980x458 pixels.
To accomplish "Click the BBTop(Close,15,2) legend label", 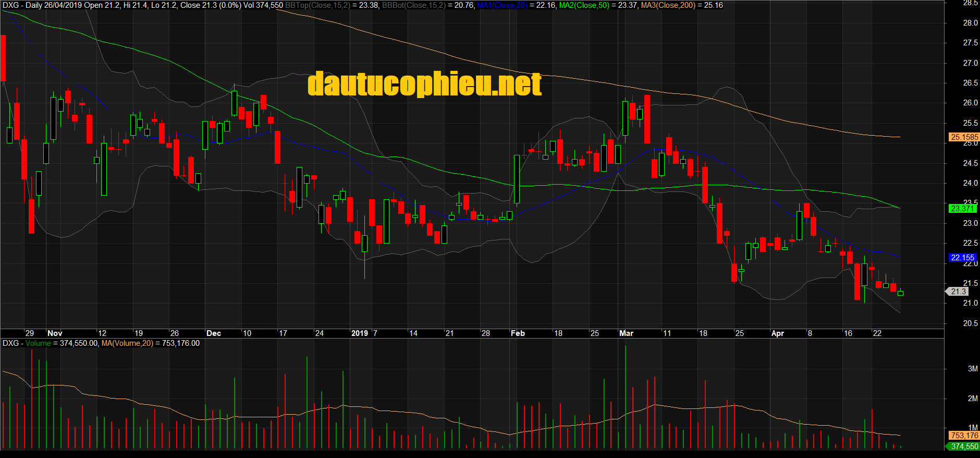I will point(317,5).
